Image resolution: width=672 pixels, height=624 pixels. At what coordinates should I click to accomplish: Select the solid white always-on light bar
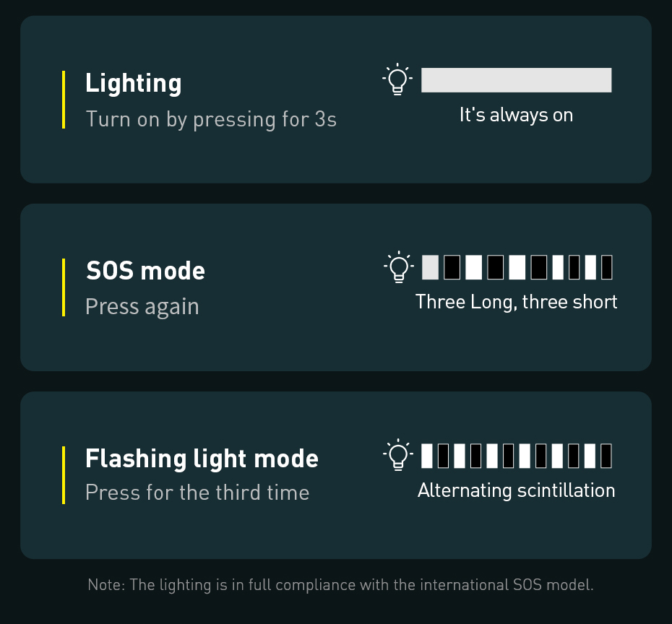(516, 80)
